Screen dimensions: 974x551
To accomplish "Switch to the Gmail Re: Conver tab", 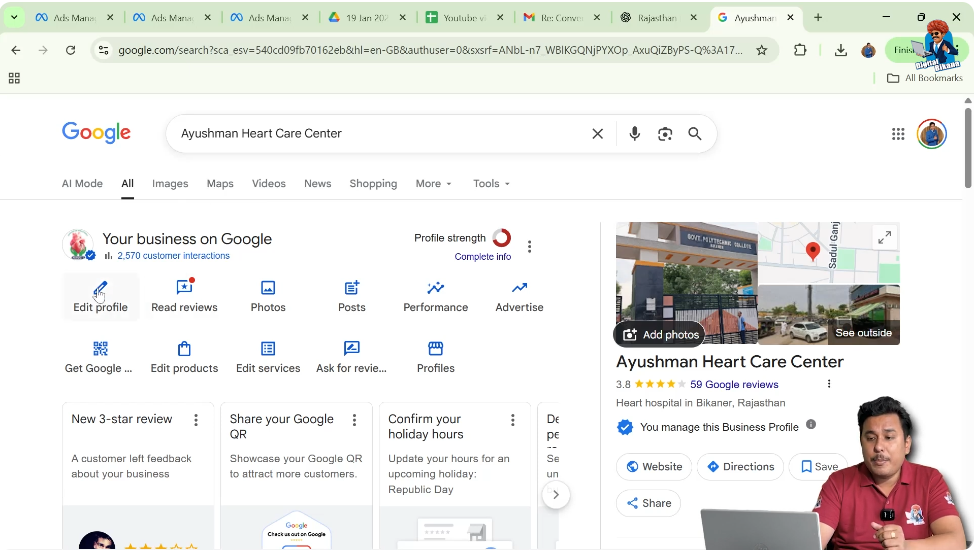I will click(x=562, y=17).
